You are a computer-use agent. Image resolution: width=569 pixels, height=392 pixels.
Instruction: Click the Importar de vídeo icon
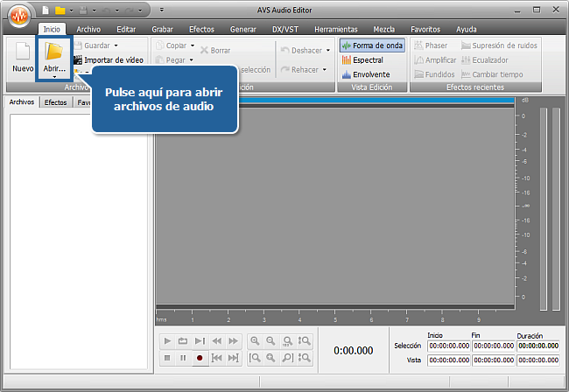[x=77, y=60]
